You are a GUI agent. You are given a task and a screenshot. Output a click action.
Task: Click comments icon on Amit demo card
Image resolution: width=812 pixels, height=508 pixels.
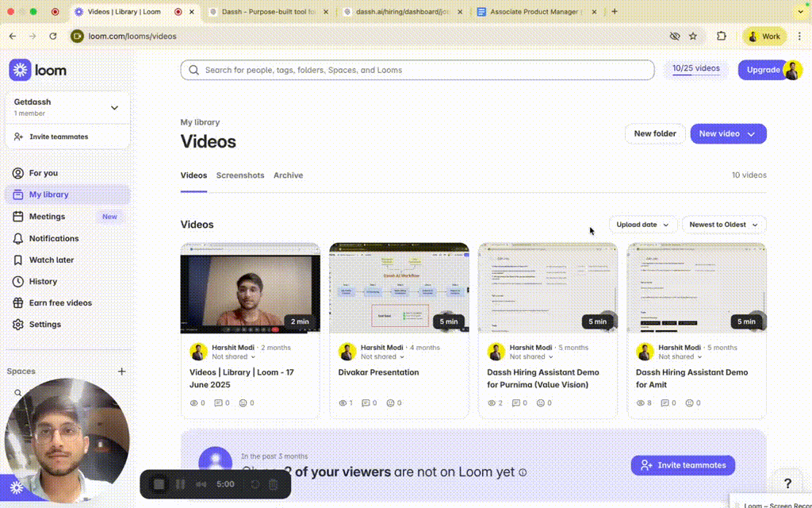click(x=665, y=402)
